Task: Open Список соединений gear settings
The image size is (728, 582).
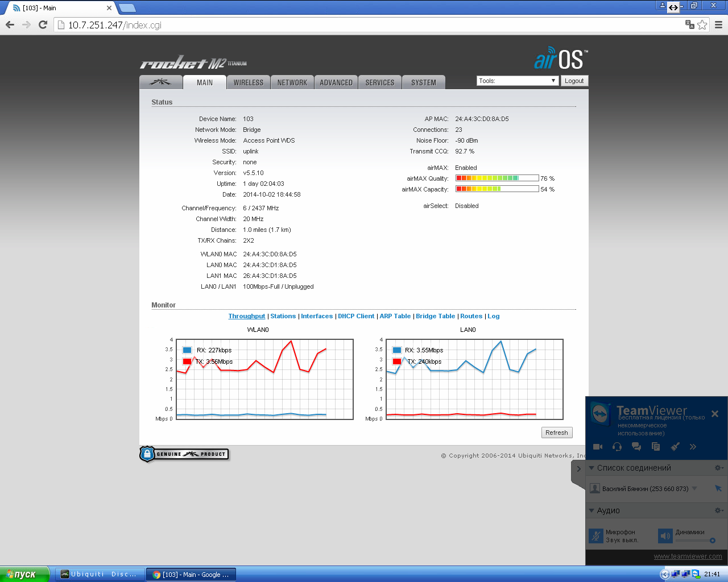Action: pos(719,468)
